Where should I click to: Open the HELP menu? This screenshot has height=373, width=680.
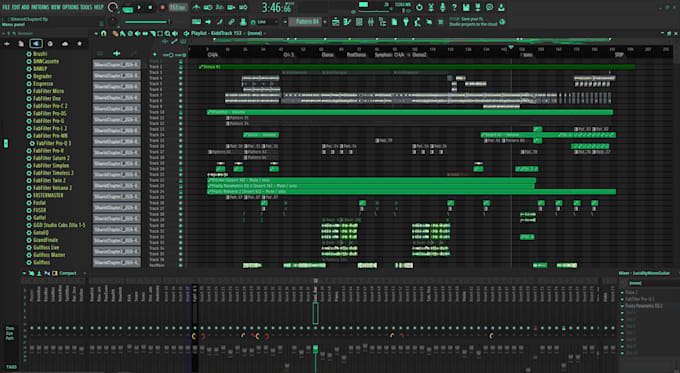(x=99, y=7)
